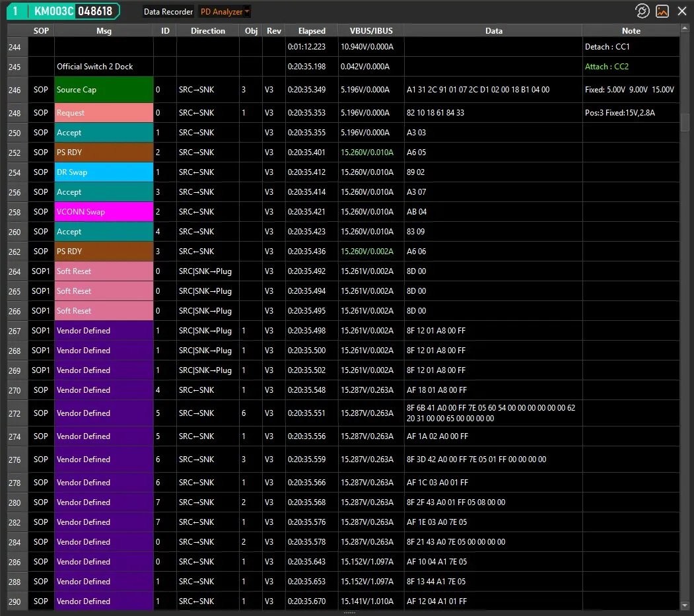Select row number 272 header
Image resolution: width=694 pixels, height=616 pixels.
[15, 413]
